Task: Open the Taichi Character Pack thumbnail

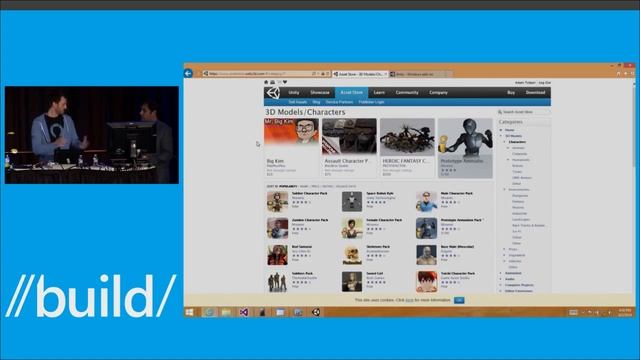Action: pos(427,282)
